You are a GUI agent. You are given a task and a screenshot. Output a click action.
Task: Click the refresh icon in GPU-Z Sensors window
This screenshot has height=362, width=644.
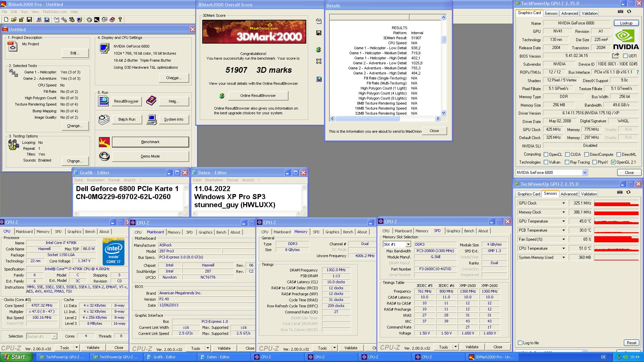click(x=628, y=192)
